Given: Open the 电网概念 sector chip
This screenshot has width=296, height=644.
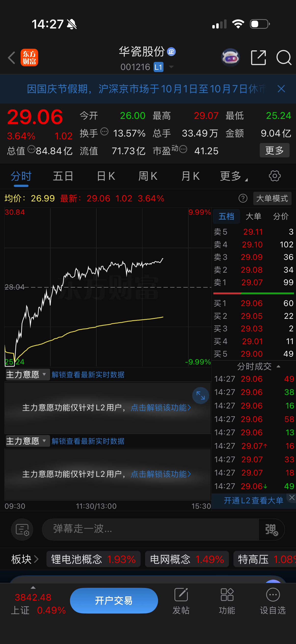Looking at the screenshot, I should point(187,559).
